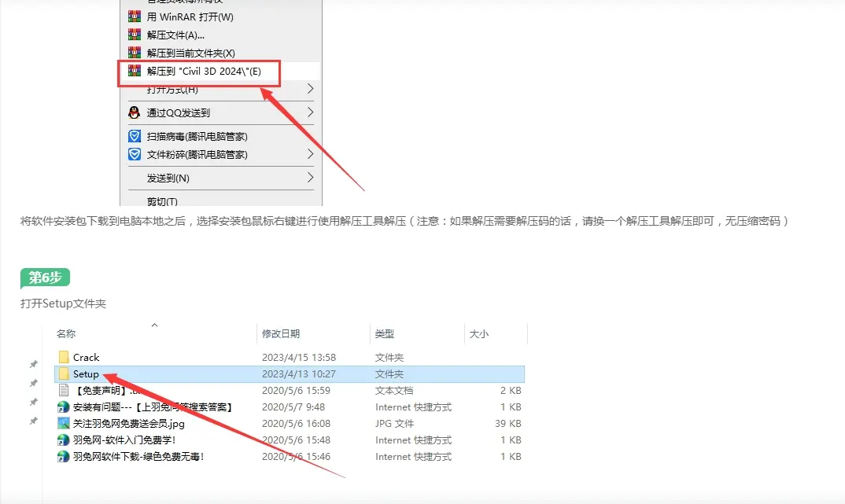
Task: Click the WinRAR icon beside 解压文件(A)
Action: coord(135,35)
